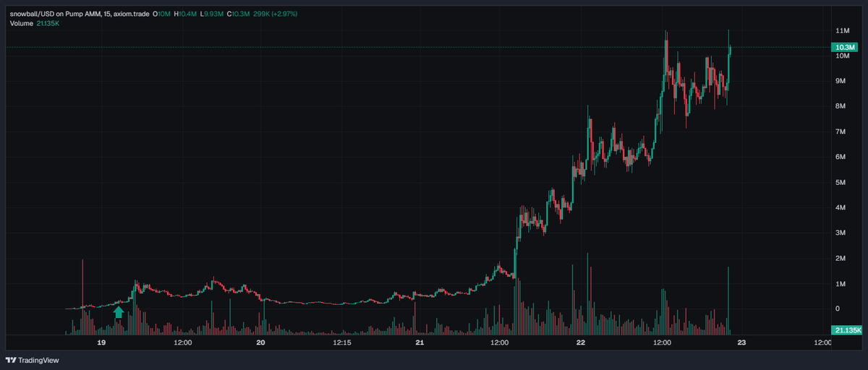The image size is (868, 370).
Task: Select date label 22 on time axis
Action: tap(580, 343)
